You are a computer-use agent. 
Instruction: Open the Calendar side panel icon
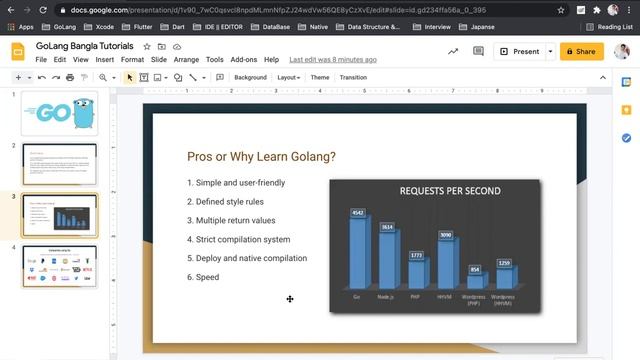(x=626, y=82)
